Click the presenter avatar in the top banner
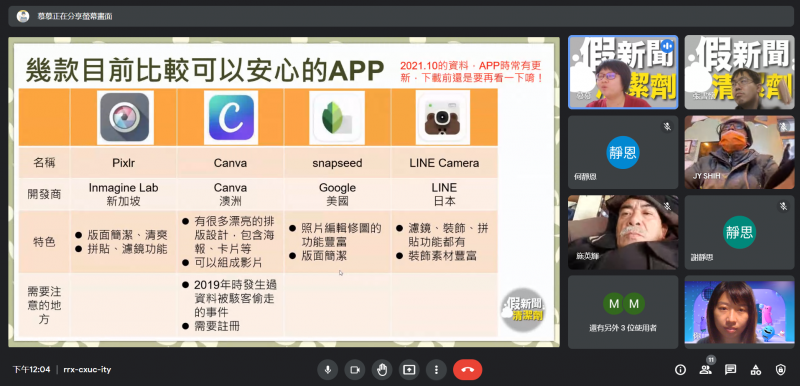Screen dimensions: 800x386 tap(23, 16)
